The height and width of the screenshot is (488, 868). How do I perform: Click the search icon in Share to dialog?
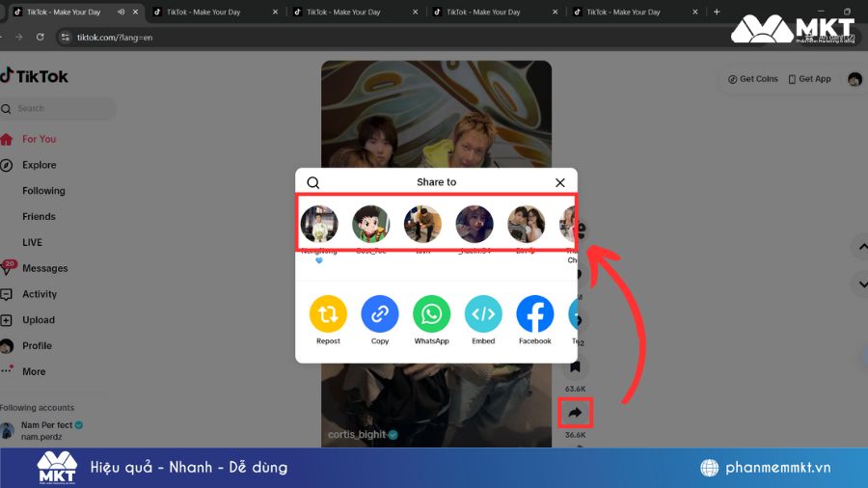pyautogui.click(x=313, y=182)
